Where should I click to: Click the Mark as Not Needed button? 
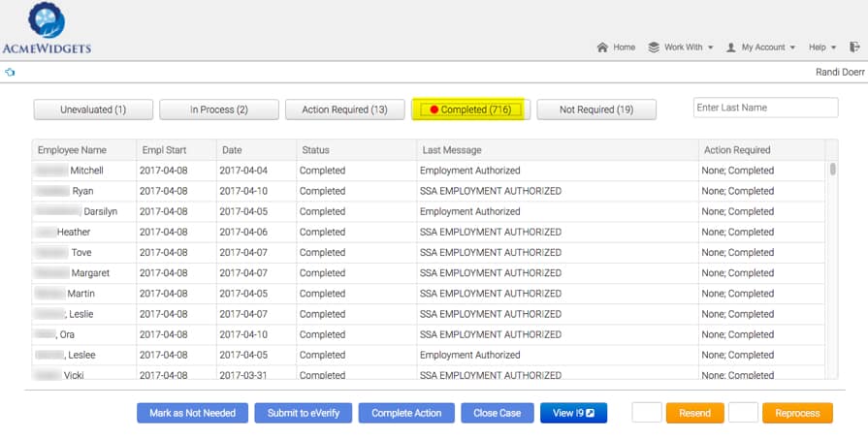(x=192, y=413)
